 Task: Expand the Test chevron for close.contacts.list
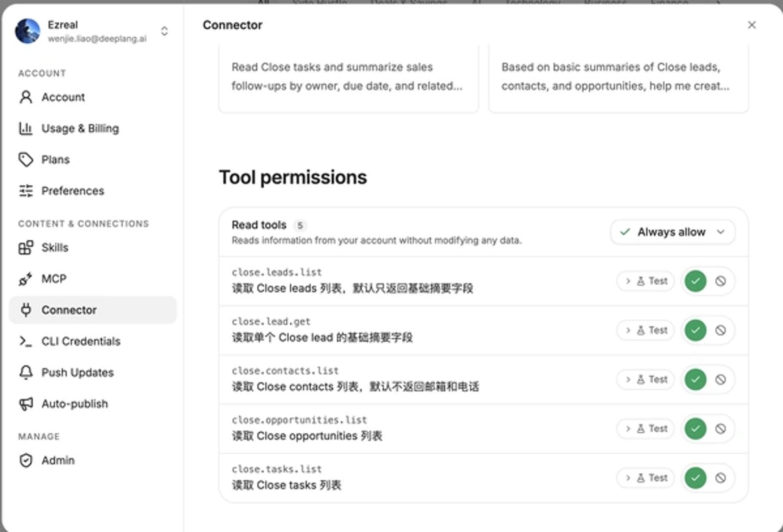click(x=628, y=379)
